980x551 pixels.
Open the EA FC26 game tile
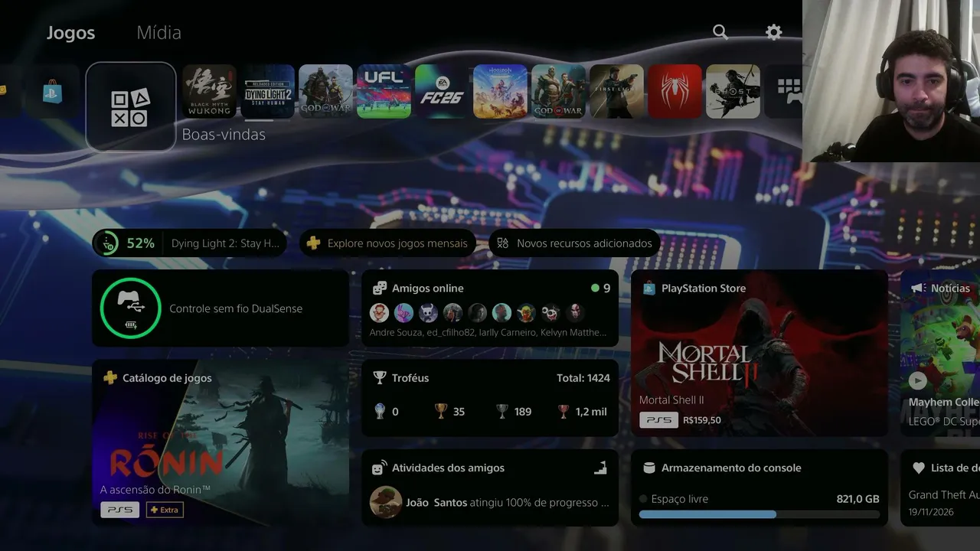click(x=442, y=91)
